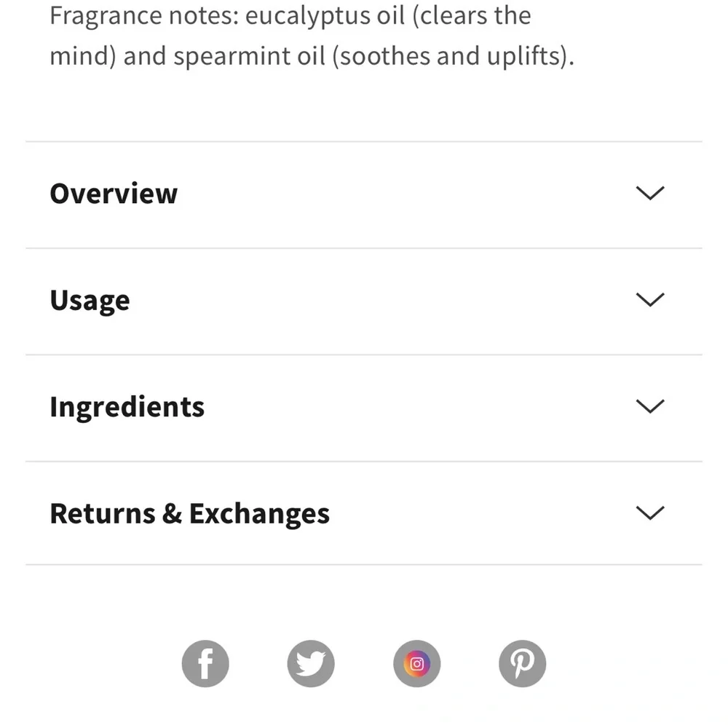Image resolution: width=728 pixels, height=728 pixels.
Task: Open the Facebook social icon
Action: click(205, 664)
